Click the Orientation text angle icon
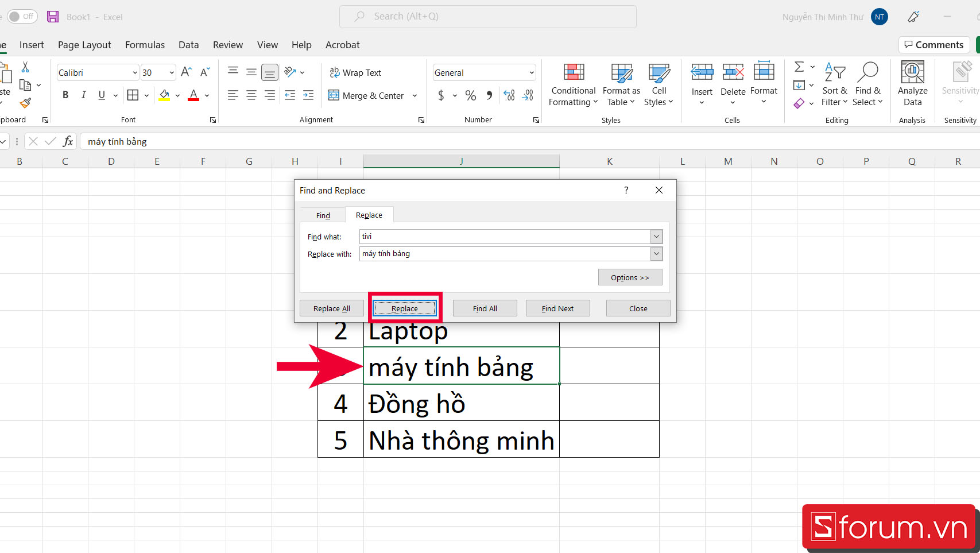Viewport: 980px width, 553px height. point(290,72)
